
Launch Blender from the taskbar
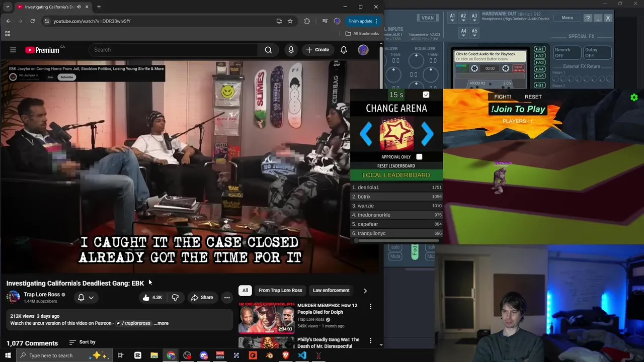(269, 355)
